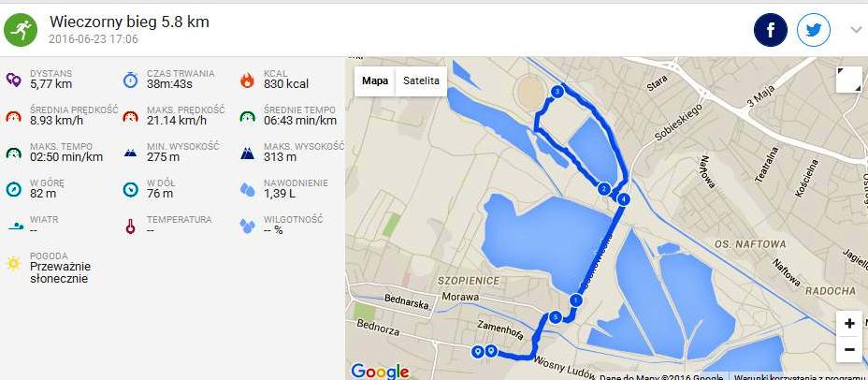Viewport: 868px width, 380px height.
Task: Click the Temperatura thermometer icon
Action: tap(130, 226)
